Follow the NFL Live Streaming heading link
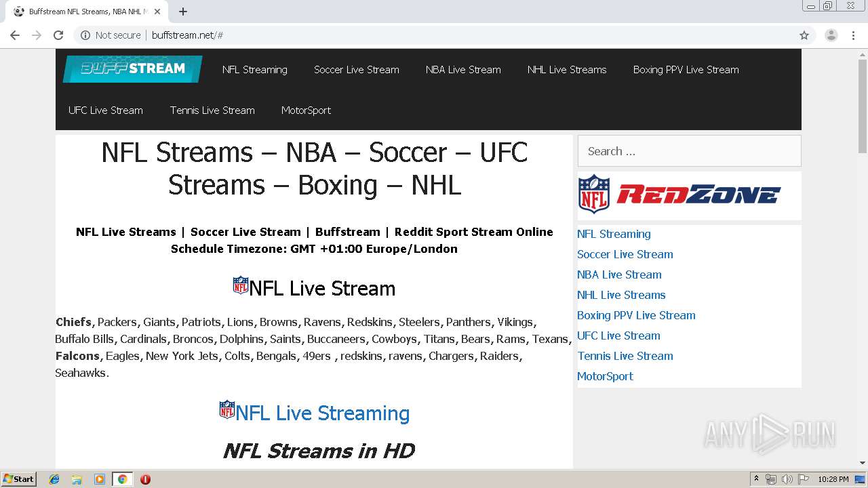Screen dimensions: 868x488 click(322, 413)
